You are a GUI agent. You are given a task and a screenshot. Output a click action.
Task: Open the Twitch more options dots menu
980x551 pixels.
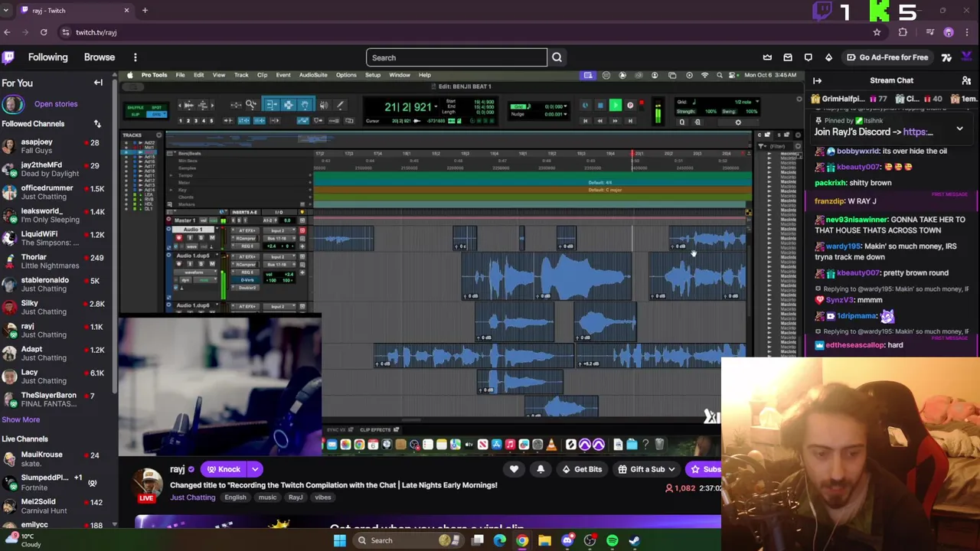coord(135,57)
